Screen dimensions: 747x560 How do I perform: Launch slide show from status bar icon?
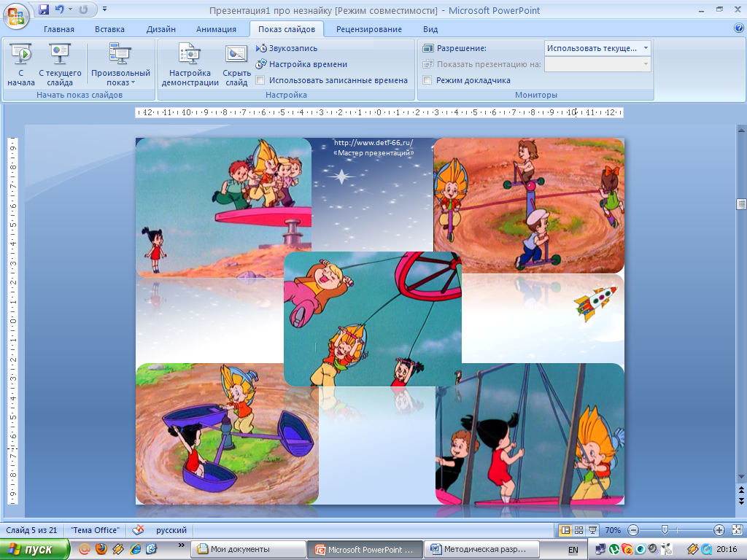[x=592, y=530]
